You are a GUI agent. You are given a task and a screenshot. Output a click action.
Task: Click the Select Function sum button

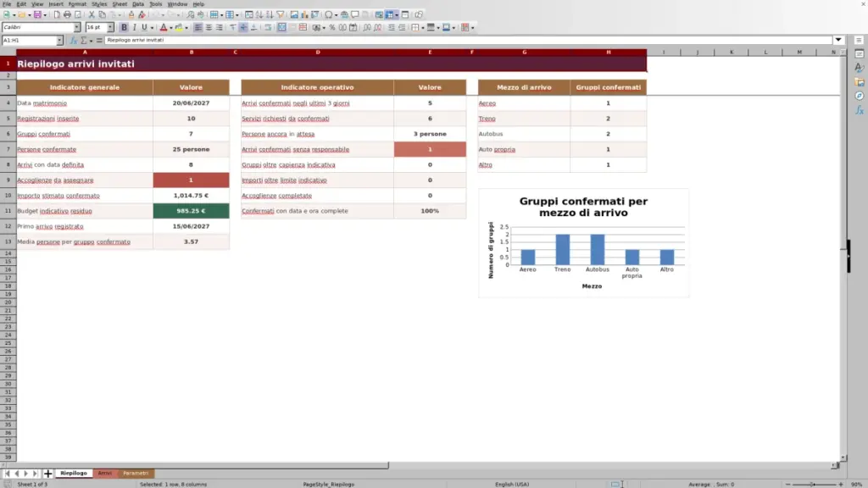tap(84, 41)
